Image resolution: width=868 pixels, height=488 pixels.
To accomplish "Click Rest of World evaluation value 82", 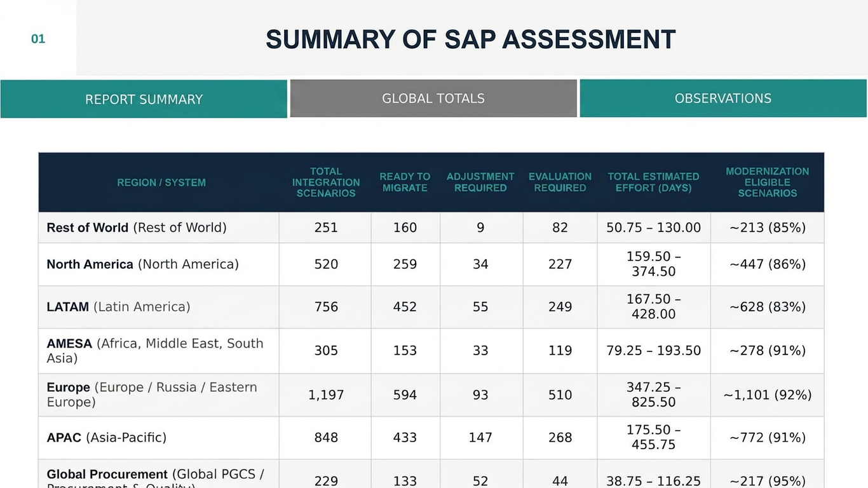I will [560, 227].
